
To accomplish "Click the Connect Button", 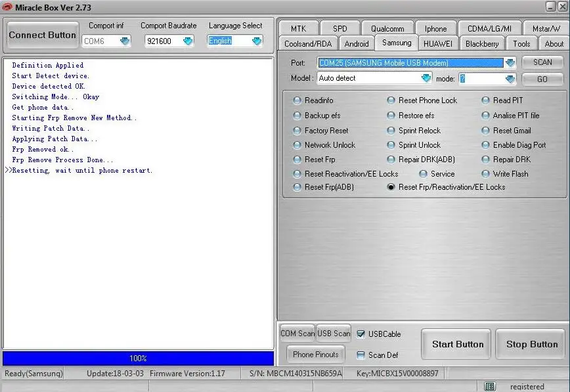I will pos(43,35).
